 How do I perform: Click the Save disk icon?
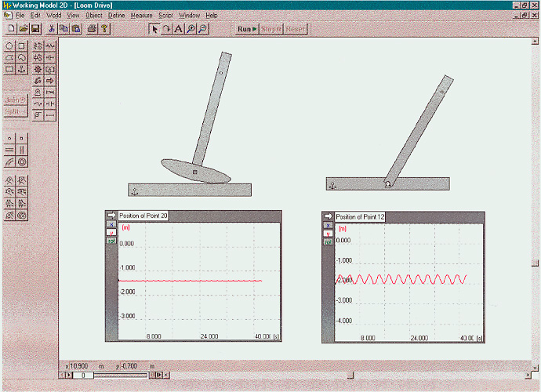coord(36,29)
